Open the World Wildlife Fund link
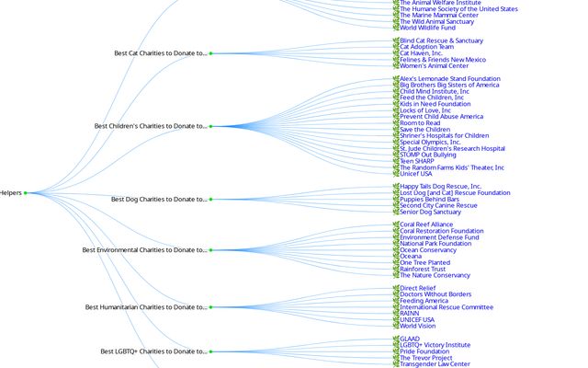The height and width of the screenshot is (368, 588). [x=427, y=28]
